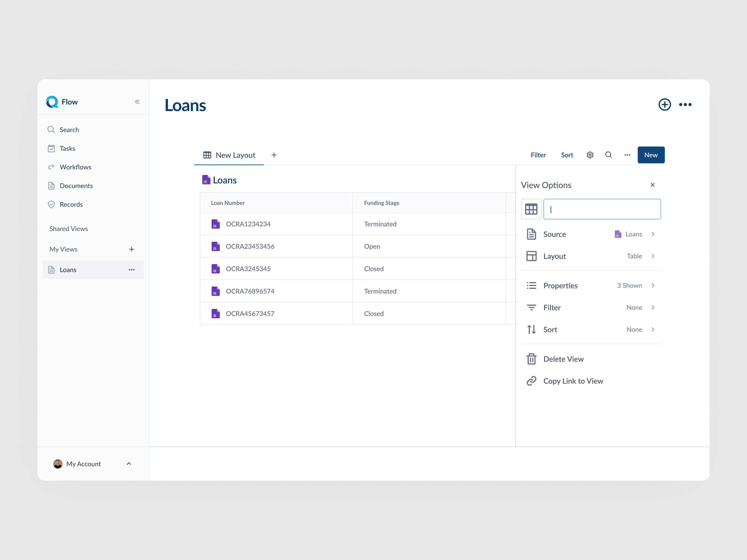747x560 pixels.
Task: Collapse the sidebar with the double-chevron
Action: click(x=137, y=101)
